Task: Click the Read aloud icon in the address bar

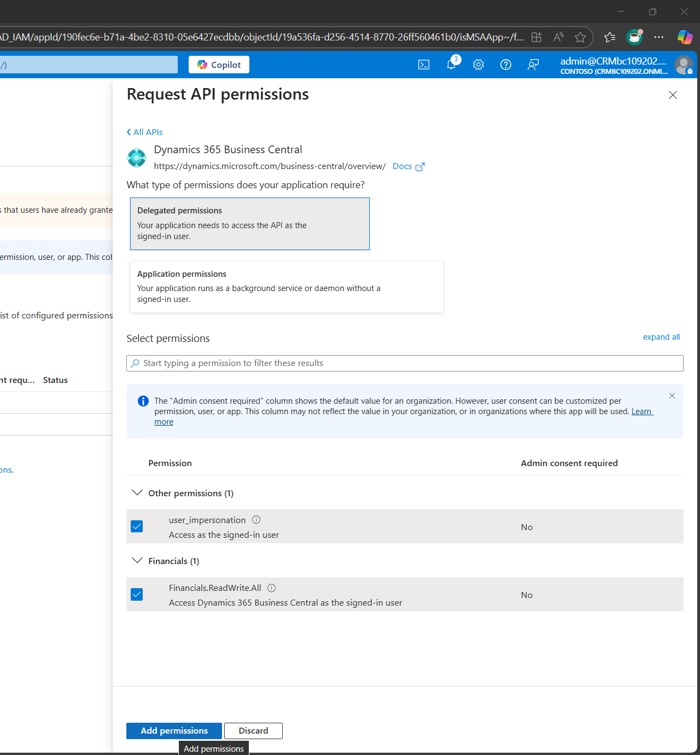Action: click(x=558, y=37)
